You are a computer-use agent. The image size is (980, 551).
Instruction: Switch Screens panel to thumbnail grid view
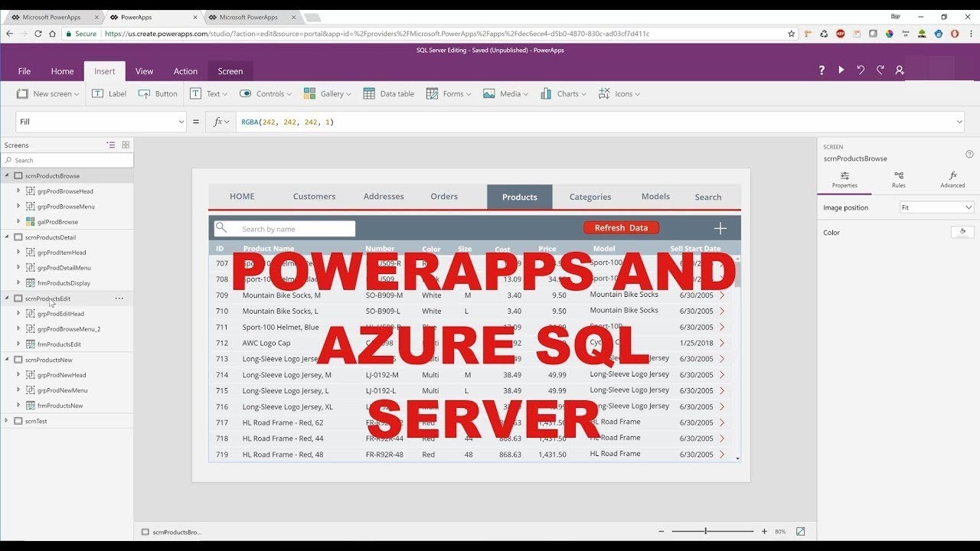(x=126, y=145)
